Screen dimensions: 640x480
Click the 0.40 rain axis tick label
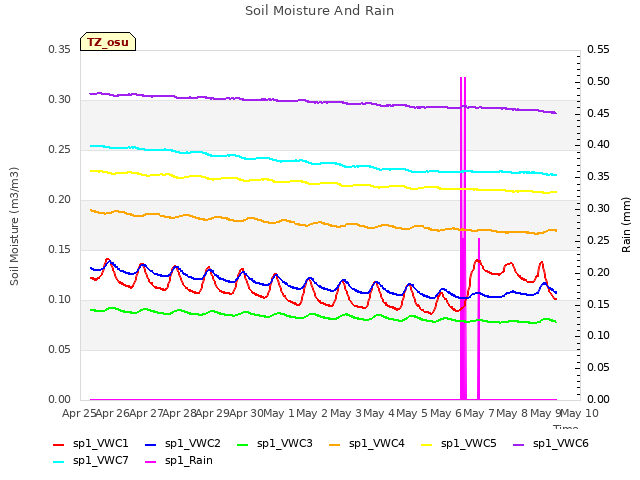[598, 144]
